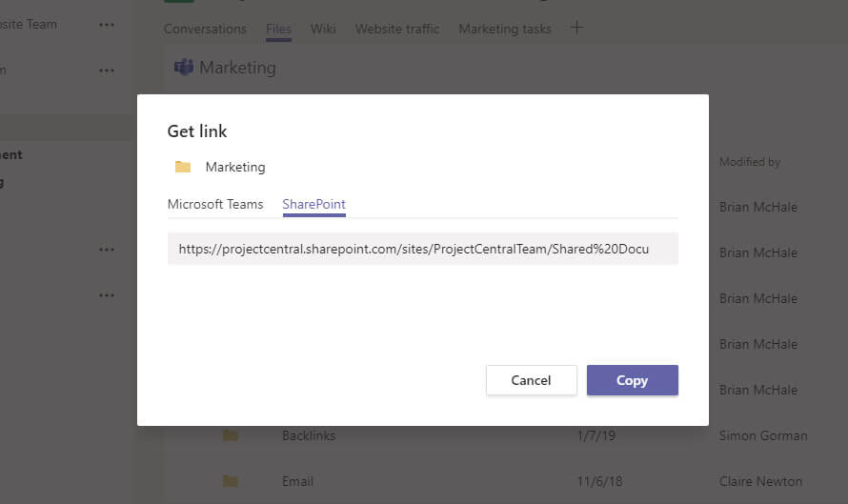Cancel the Get link dialog

tap(531, 380)
